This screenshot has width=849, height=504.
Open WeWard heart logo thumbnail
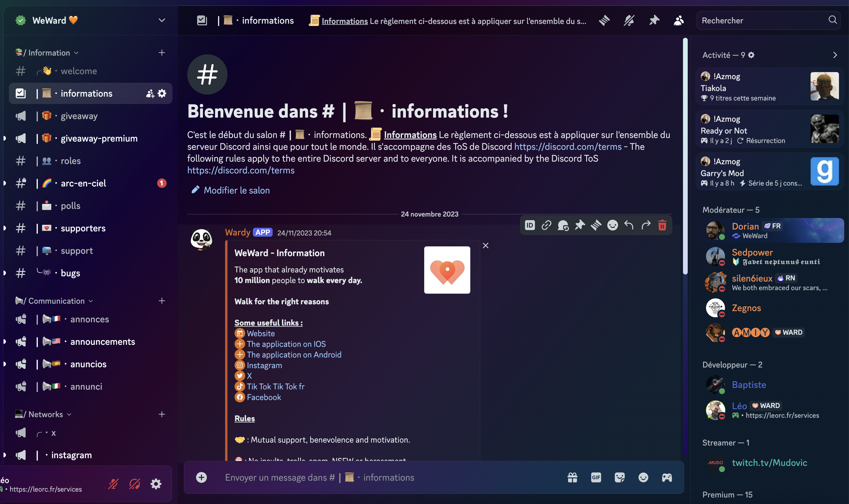(x=447, y=270)
